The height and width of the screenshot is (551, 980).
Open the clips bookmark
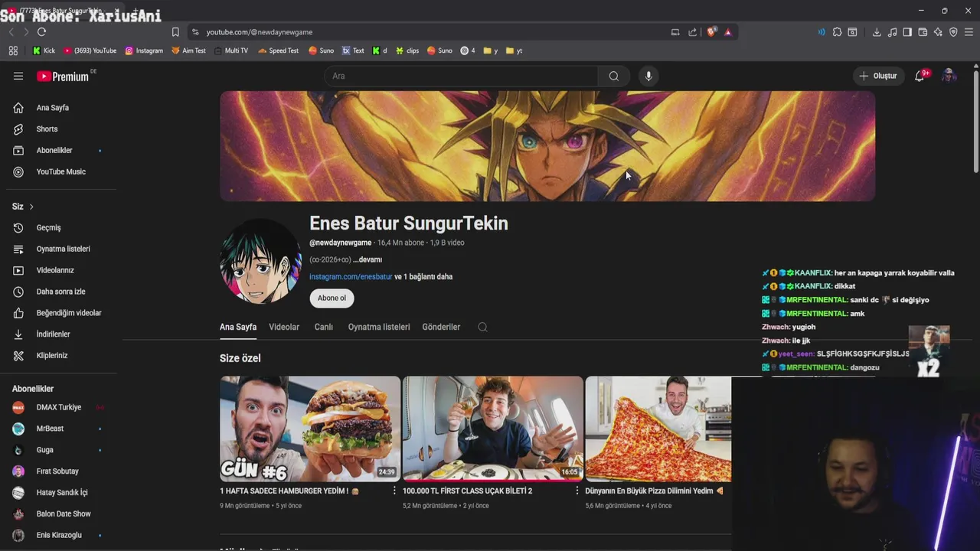pos(407,51)
